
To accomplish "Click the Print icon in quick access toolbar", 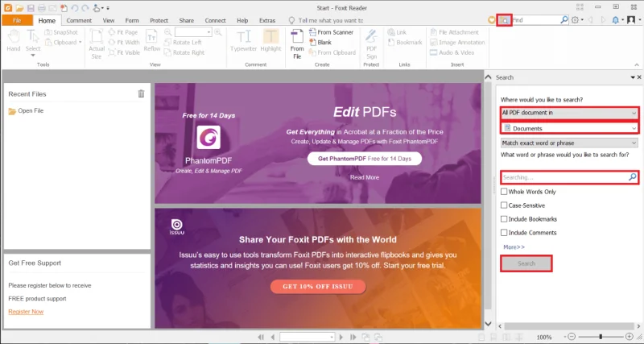I will 42,8.
